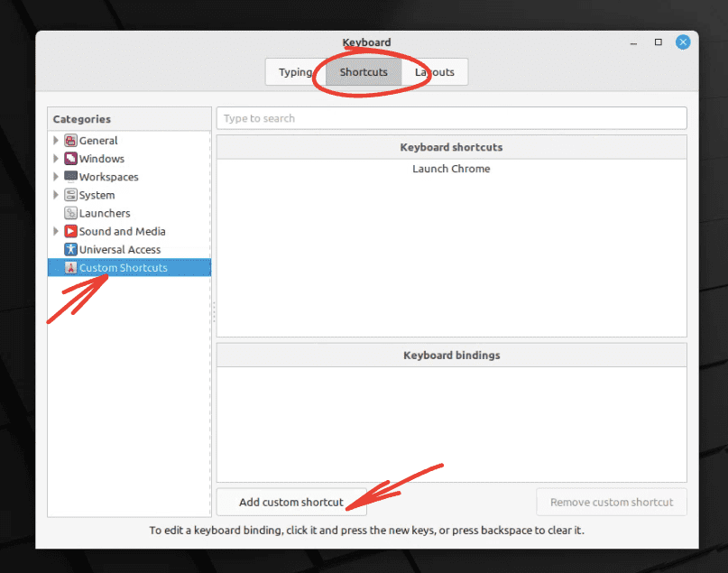Click the Windows category icon

[70, 158]
